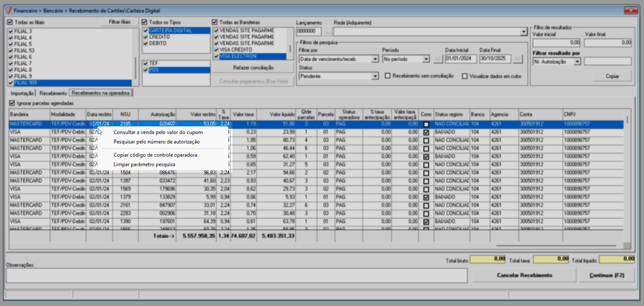This screenshot has height=306, width=644.
Task: Toggle Todas as filiais checkbox
Action: [10, 22]
